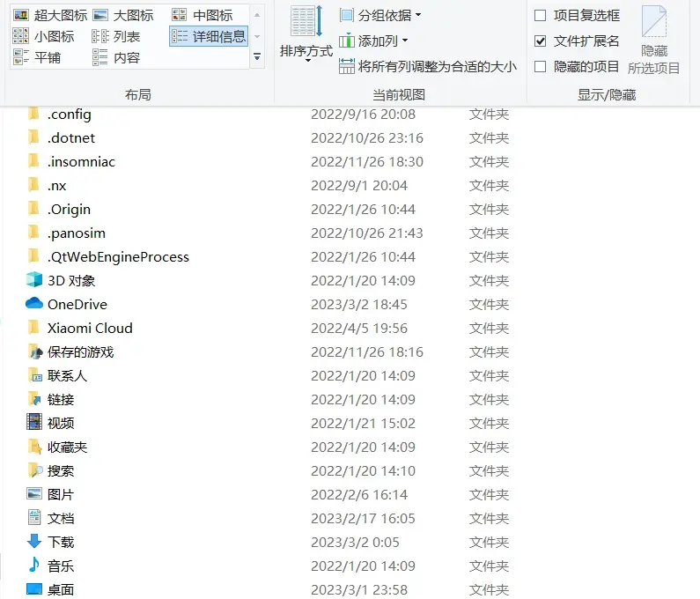Screen dimensions: 700x599
Task: Select the 桌面 desktop icon
Action: tap(34, 589)
